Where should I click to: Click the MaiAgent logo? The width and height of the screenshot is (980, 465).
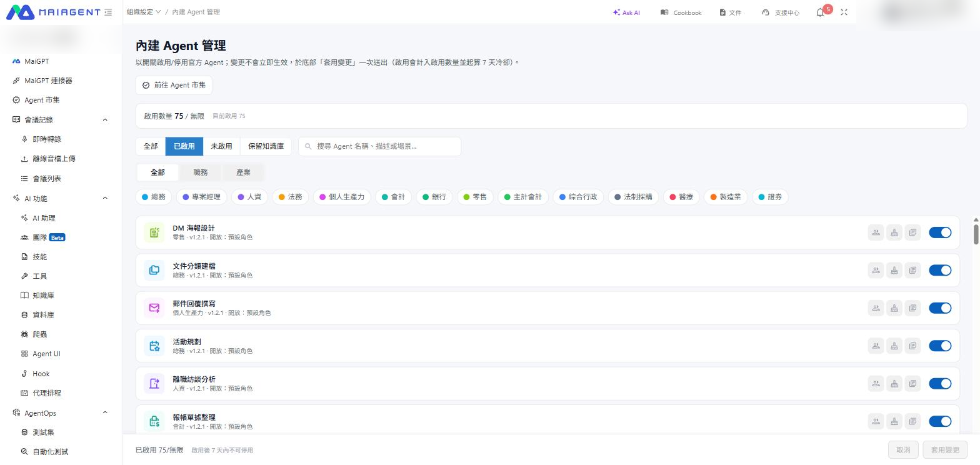coord(52,12)
